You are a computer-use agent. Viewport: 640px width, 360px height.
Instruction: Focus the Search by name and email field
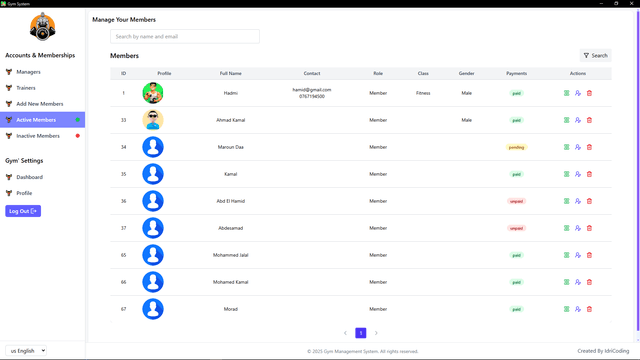[x=185, y=36]
